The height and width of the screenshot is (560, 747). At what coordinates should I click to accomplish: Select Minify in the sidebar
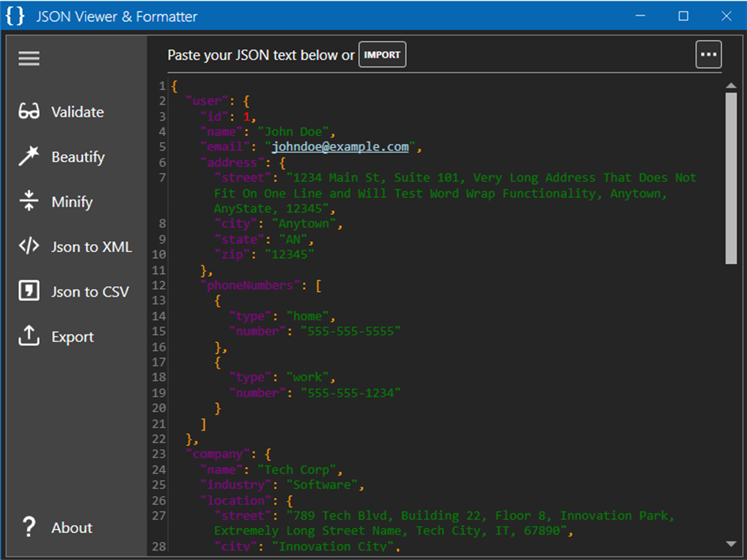pyautogui.click(x=72, y=201)
